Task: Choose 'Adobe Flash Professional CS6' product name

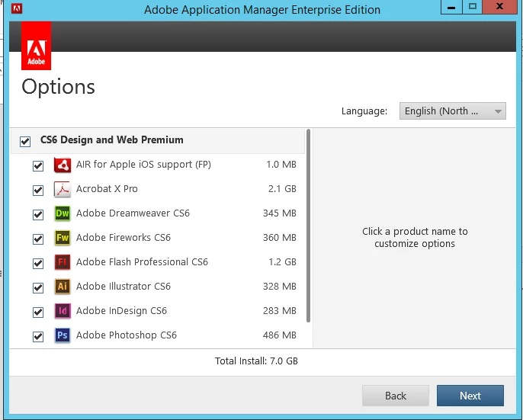Action: 142,262
